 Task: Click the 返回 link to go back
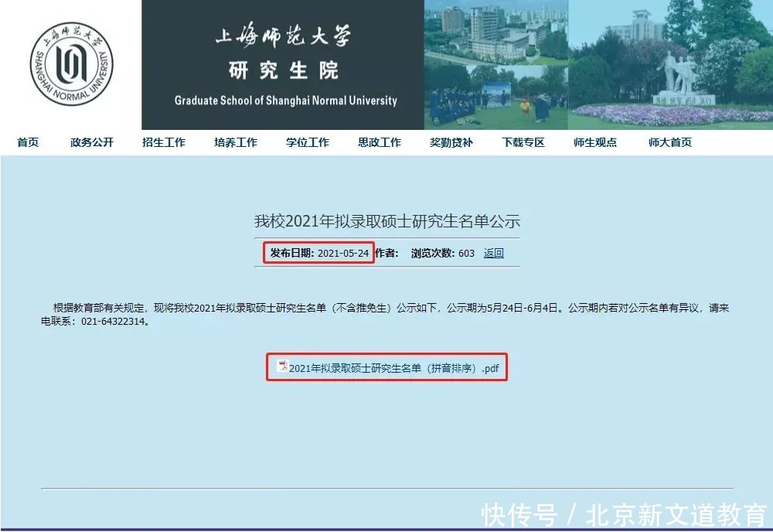point(493,253)
